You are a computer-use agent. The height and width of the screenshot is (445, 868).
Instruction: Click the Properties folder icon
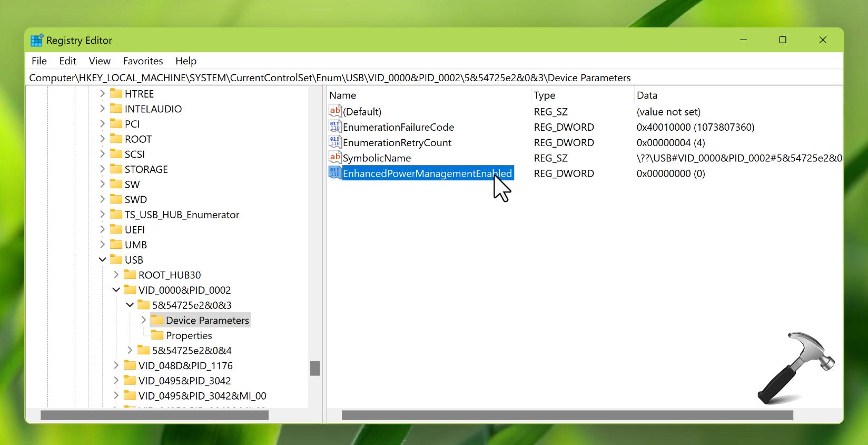[157, 335]
